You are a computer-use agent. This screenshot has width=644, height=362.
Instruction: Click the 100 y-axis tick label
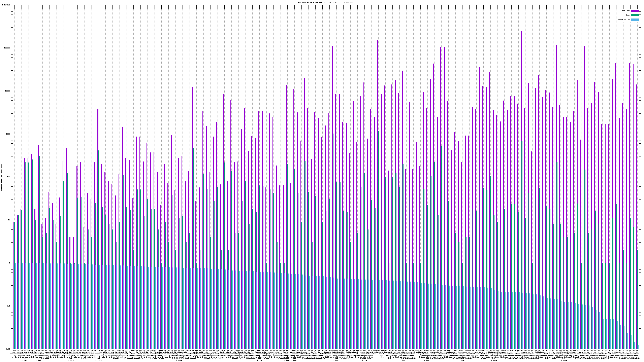point(8,177)
